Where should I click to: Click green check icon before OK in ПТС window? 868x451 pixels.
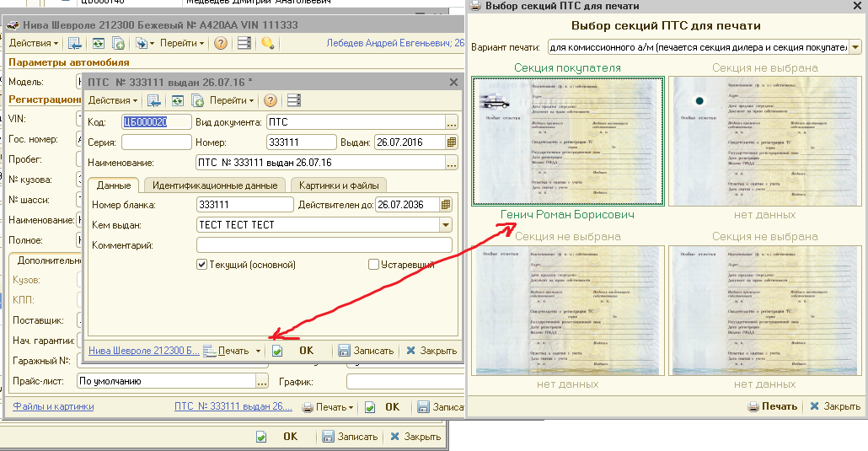tap(277, 351)
